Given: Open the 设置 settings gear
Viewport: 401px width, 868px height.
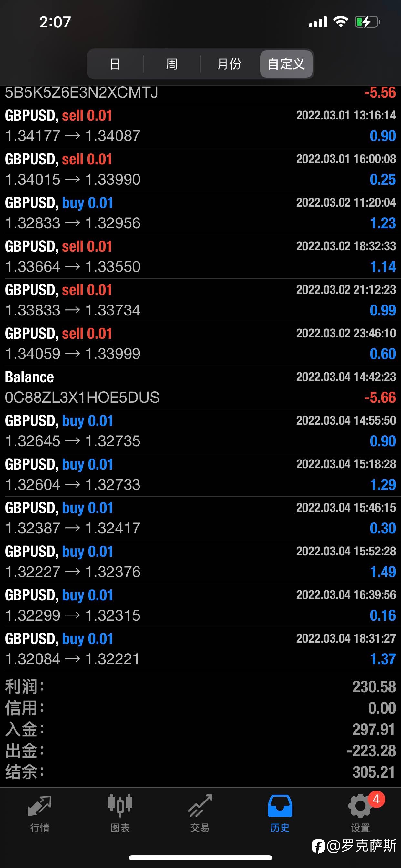Looking at the screenshot, I should point(360,813).
